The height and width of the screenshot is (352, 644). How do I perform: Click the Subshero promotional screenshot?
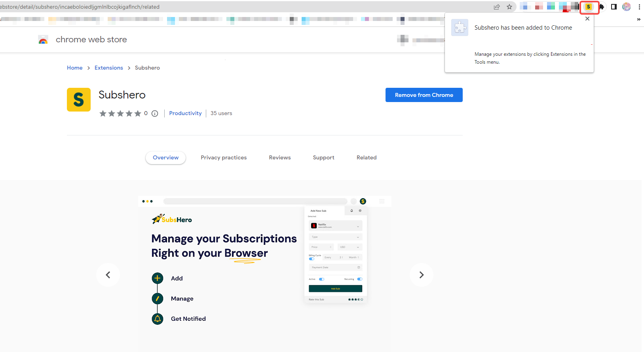click(x=265, y=274)
